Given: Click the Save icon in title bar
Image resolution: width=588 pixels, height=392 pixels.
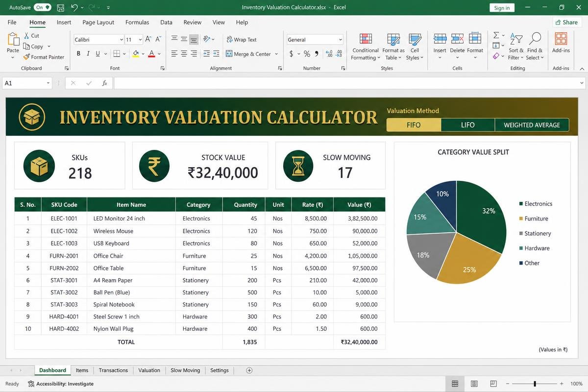Looking at the screenshot, I should pyautogui.click(x=60, y=7).
